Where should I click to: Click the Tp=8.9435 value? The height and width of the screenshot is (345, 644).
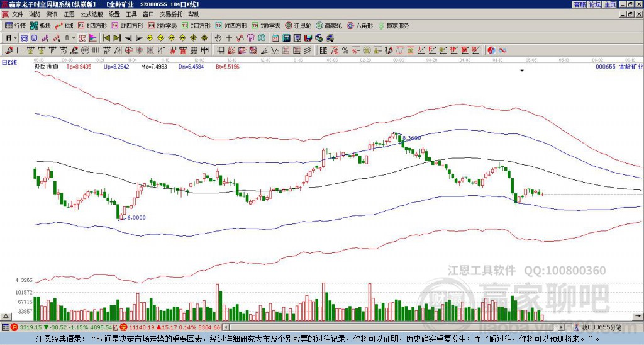(77, 67)
